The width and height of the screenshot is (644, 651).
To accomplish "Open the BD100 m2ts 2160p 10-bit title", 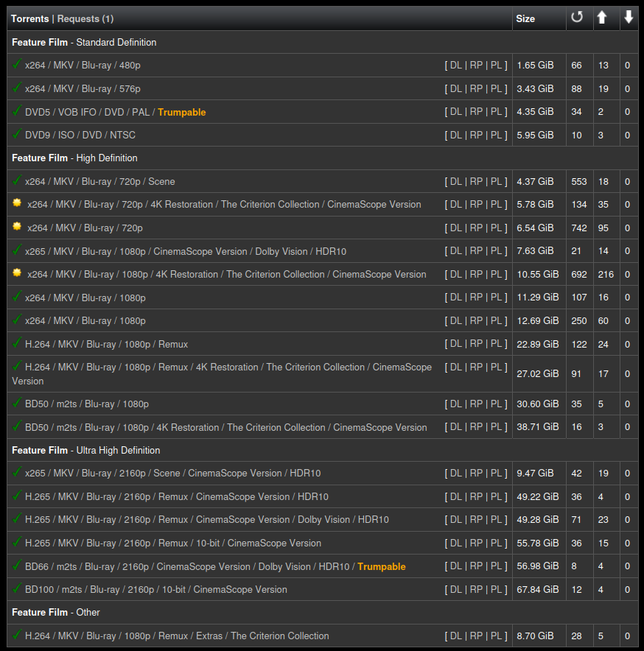I will (155, 590).
